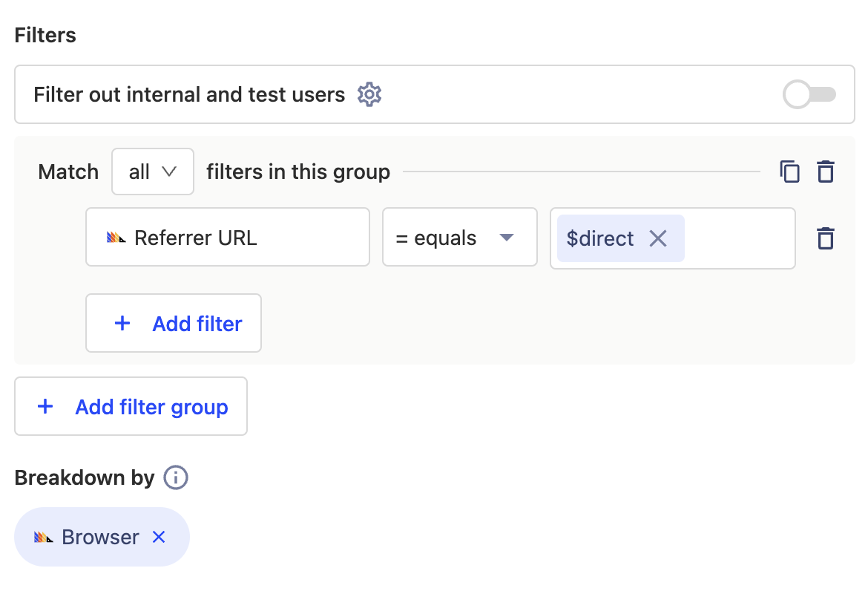Remove the Browser breakdown with its X
Screen dimensions: 868x594
click(158, 537)
